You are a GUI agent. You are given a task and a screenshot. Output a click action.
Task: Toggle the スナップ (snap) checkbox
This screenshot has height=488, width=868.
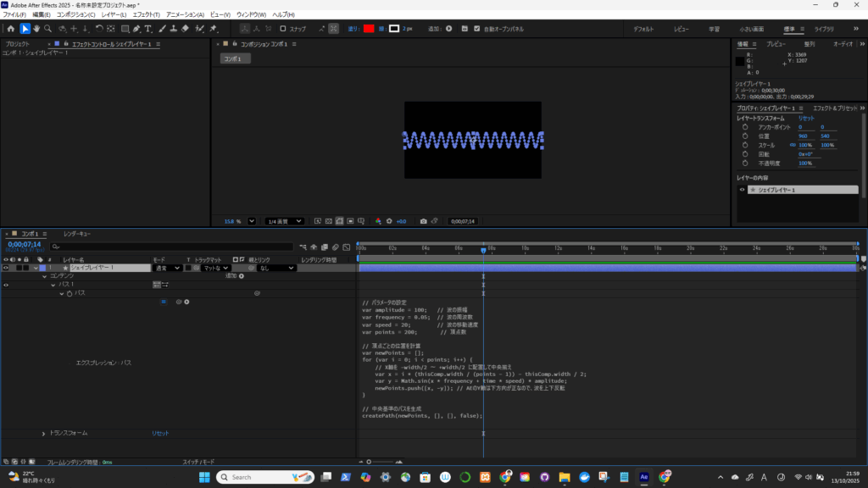click(x=284, y=29)
